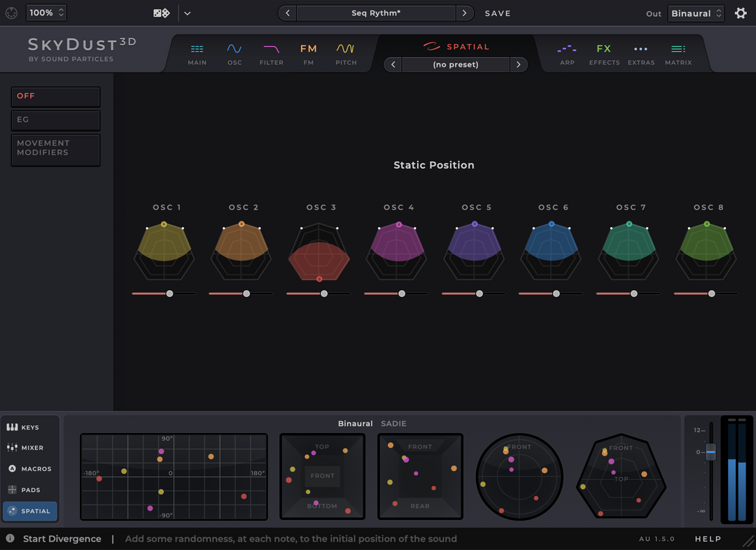Select the OFF movement mode
Screen dimensions: 756x550
click(55, 97)
